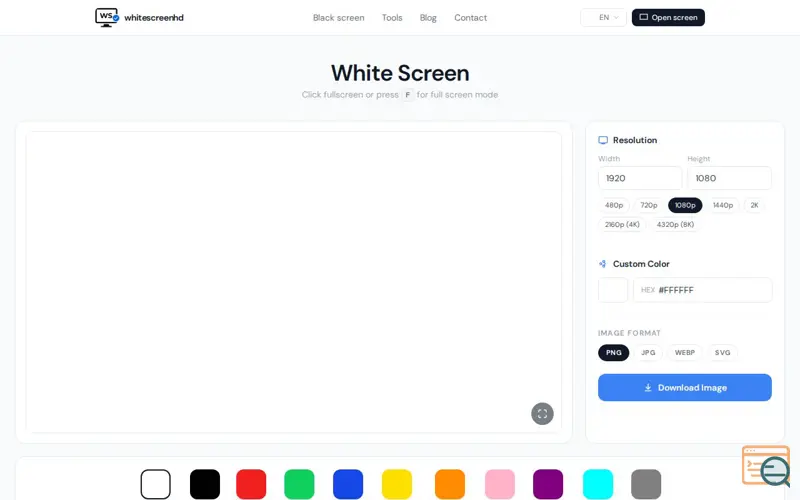800x500 pixels.
Task: Select the green color swatch
Action: 299,484
